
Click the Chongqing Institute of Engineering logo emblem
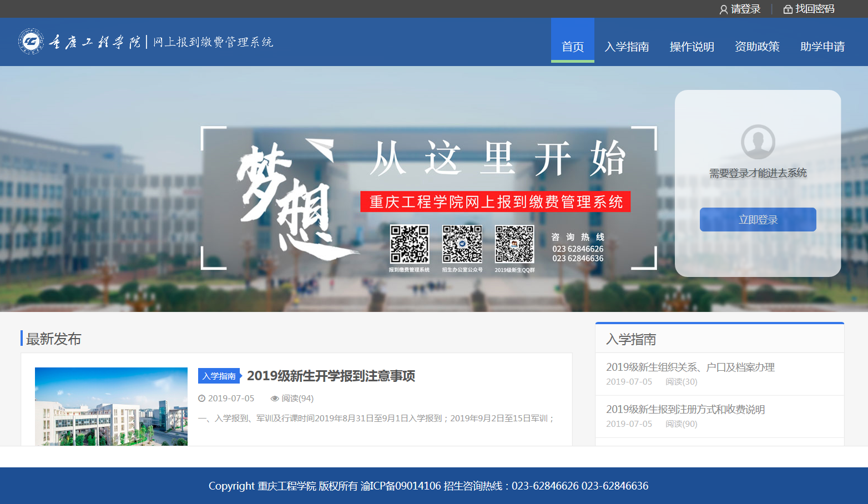point(31,42)
